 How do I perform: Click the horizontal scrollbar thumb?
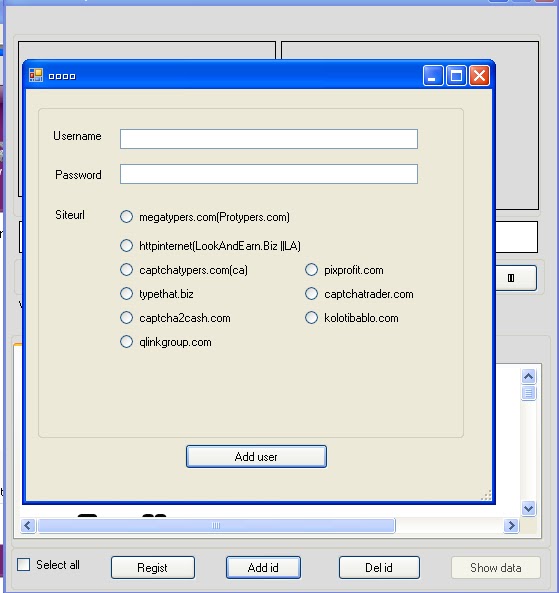pos(216,526)
